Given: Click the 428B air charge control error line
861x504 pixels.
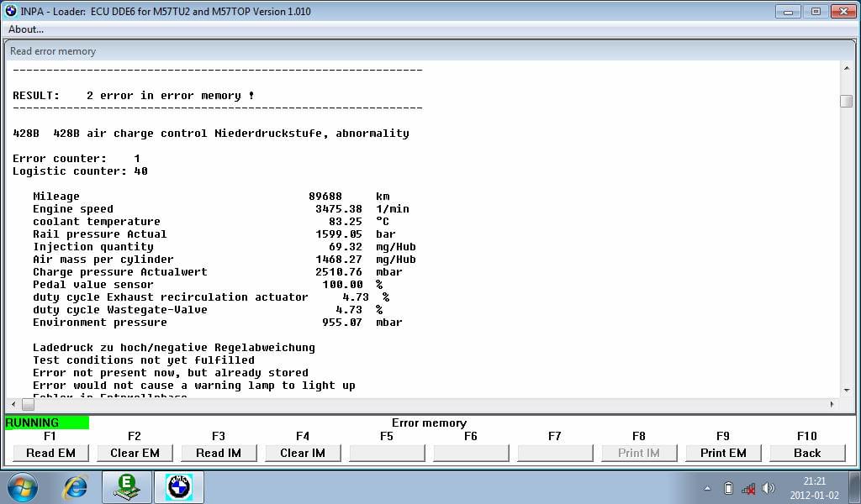Looking at the screenshot, I should click(211, 134).
